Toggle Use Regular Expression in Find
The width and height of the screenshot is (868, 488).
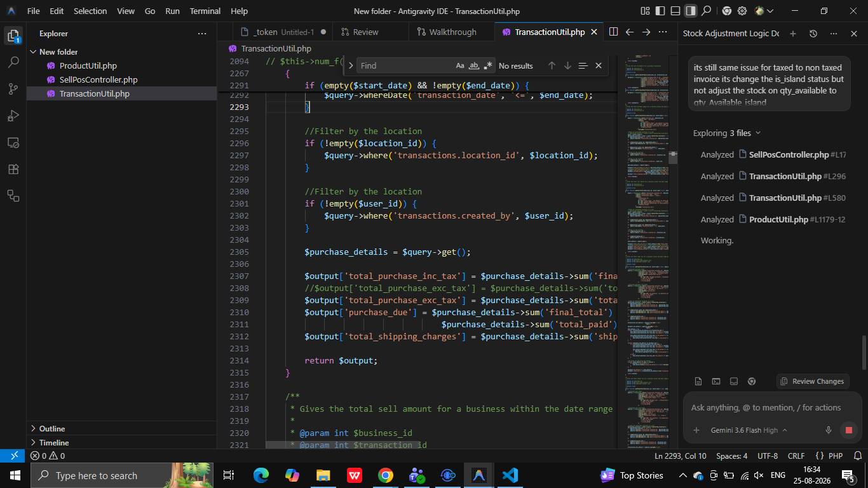point(488,65)
